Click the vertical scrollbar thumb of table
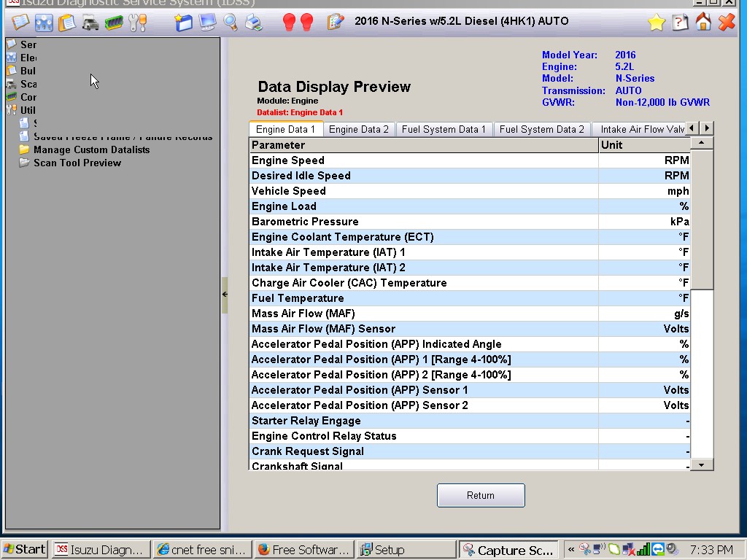The image size is (747, 560). pyautogui.click(x=701, y=219)
